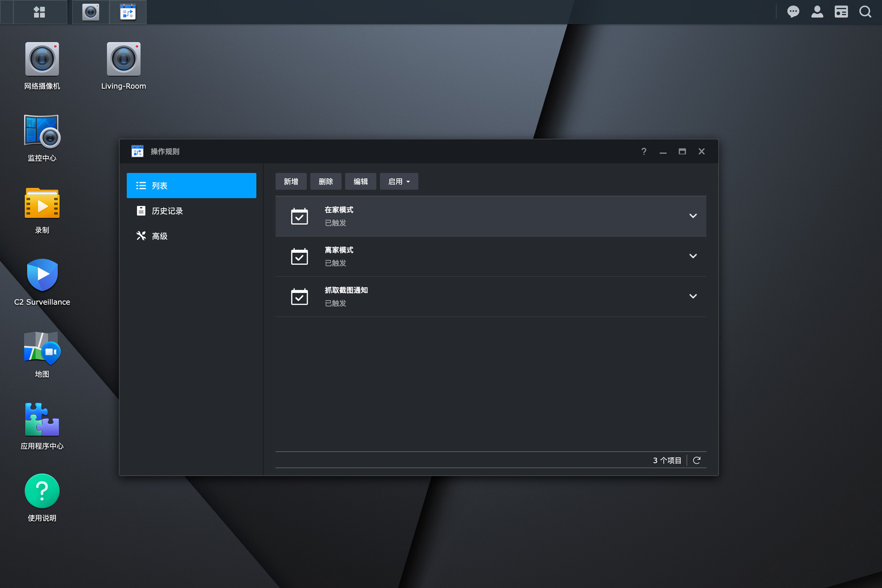Open the 启用 dropdown menu

click(399, 181)
